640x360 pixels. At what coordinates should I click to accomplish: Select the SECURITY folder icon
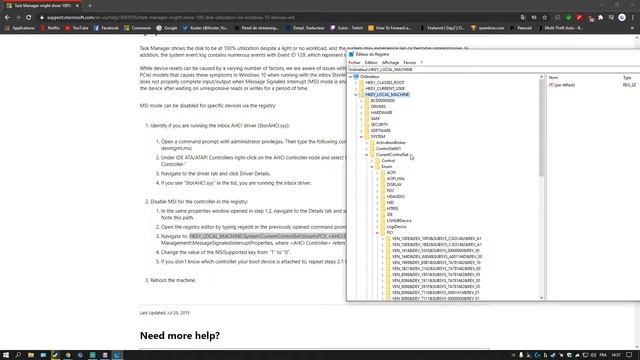pyautogui.click(x=367, y=124)
